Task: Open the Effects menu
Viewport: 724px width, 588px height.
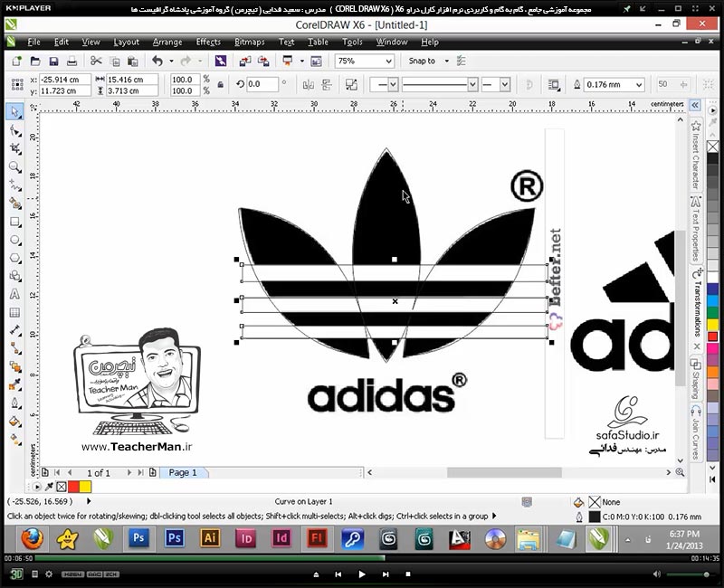Action: pyautogui.click(x=208, y=42)
